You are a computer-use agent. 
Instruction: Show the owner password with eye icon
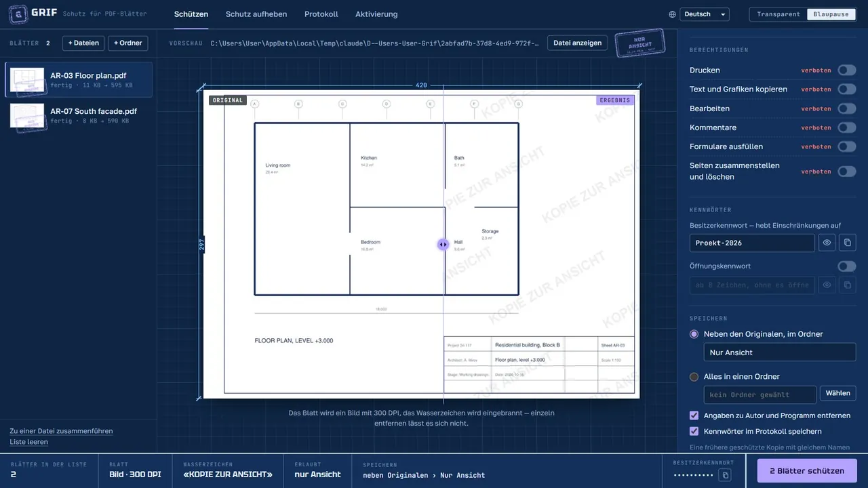click(x=827, y=243)
